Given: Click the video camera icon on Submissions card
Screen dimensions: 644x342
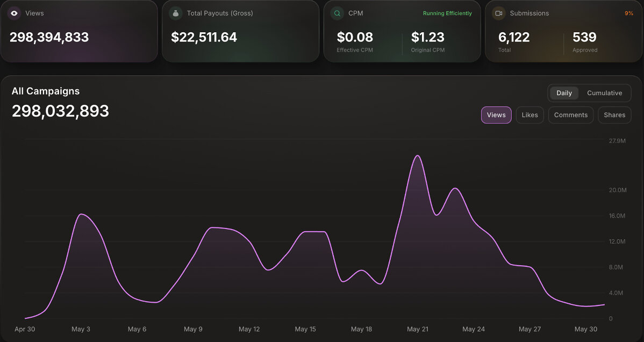Looking at the screenshot, I should point(499,13).
